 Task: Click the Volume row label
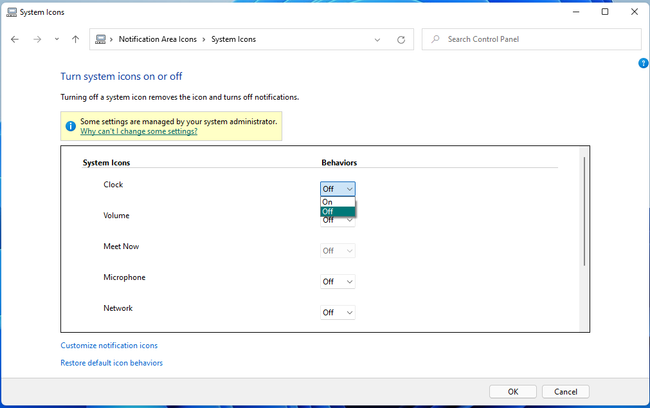click(x=116, y=216)
